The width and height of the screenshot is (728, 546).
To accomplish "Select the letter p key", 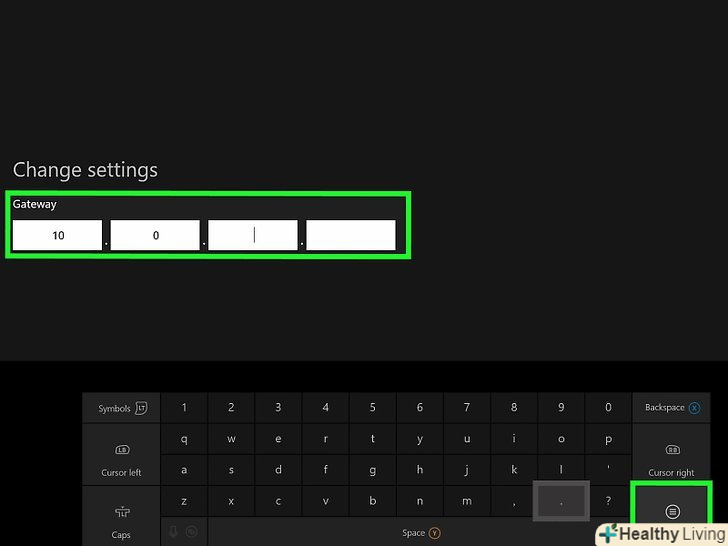I will pos(608,439).
